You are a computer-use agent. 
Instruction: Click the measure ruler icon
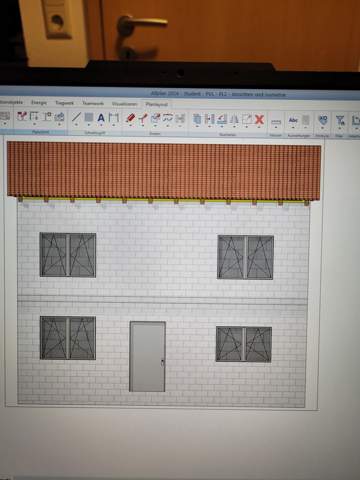point(276,122)
